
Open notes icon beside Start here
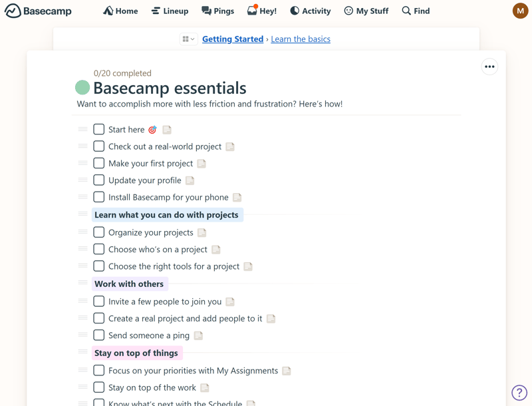click(x=167, y=130)
